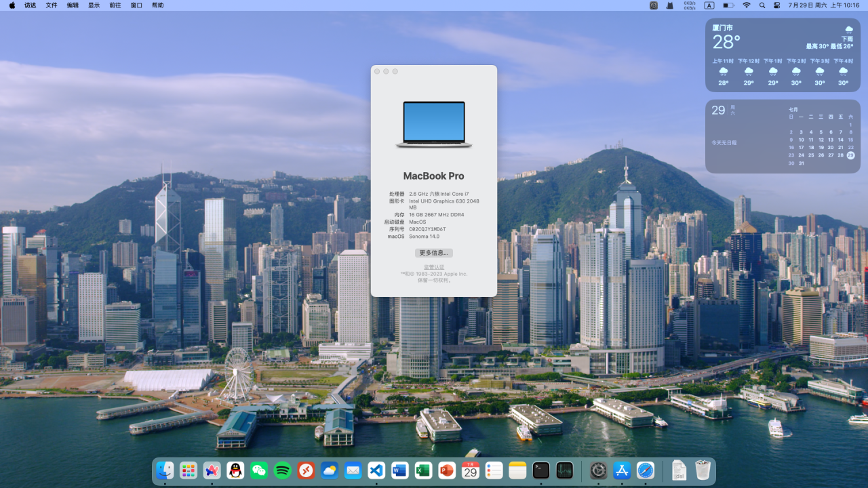Viewport: 868px width, 488px height.
Task: Click 更多信息 button in About window
Action: (434, 253)
